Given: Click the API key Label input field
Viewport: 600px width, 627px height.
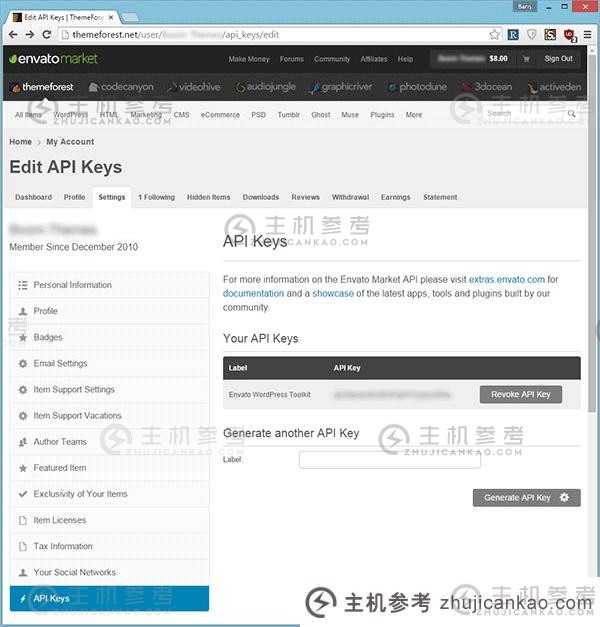Looking at the screenshot, I should click(x=390, y=459).
